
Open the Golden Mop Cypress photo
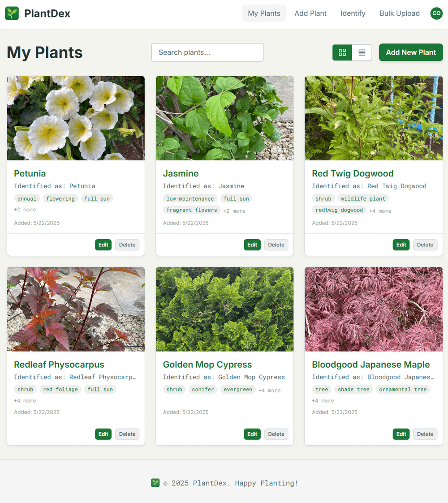(224, 309)
